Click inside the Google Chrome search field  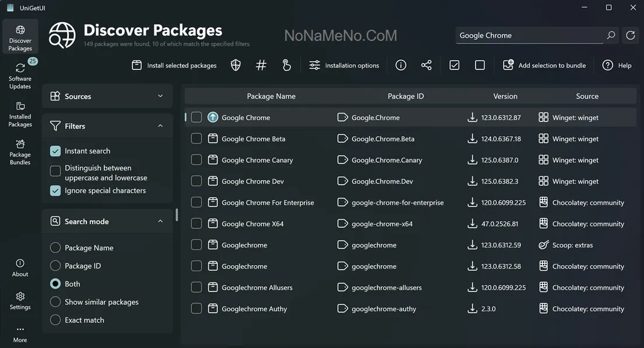(528, 36)
